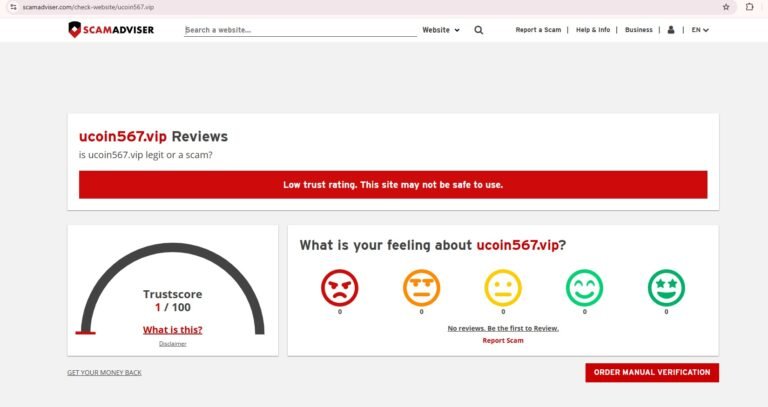The height and width of the screenshot is (407, 768).
Task: Select the neutral yellow face rating
Action: coord(503,289)
